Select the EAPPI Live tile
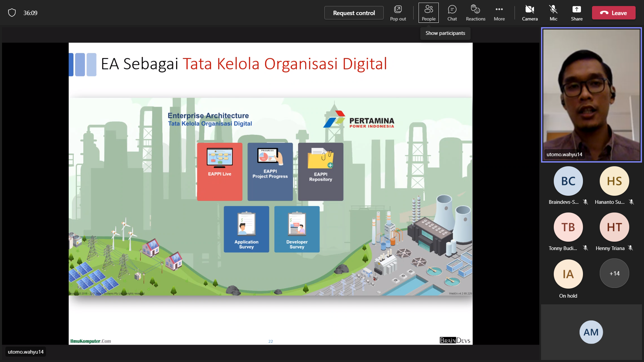The image size is (644, 362). pyautogui.click(x=219, y=172)
